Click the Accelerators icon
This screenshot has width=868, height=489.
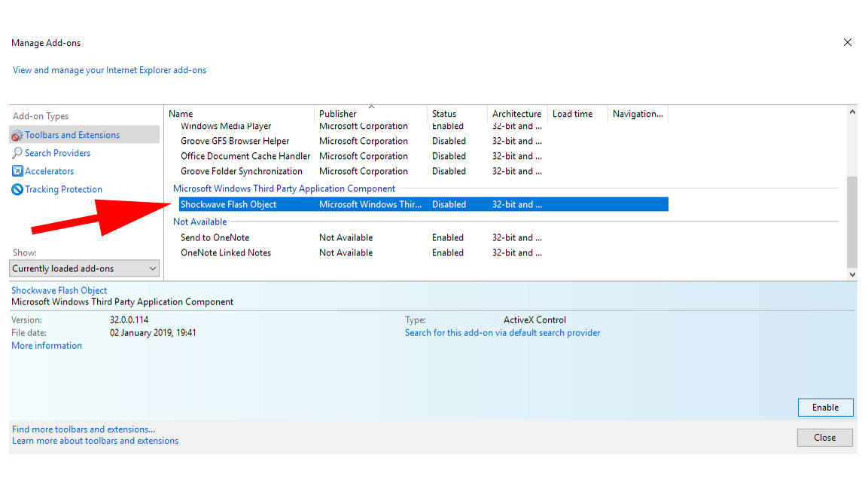[17, 171]
